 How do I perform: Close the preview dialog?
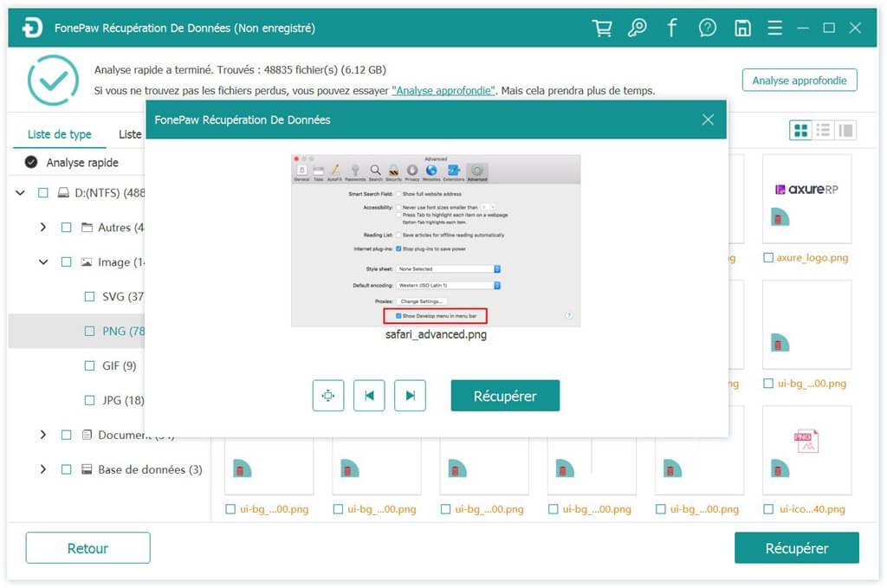[x=708, y=120]
